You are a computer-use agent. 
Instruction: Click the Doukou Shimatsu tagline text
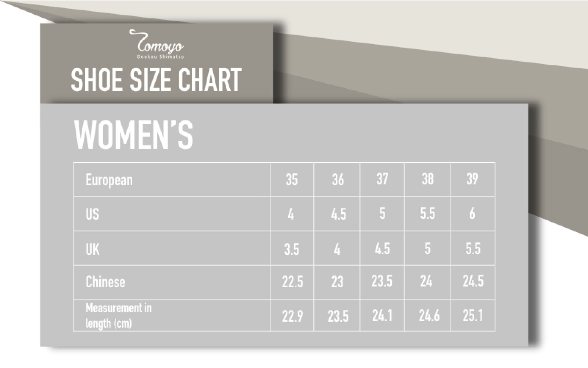pos(160,57)
